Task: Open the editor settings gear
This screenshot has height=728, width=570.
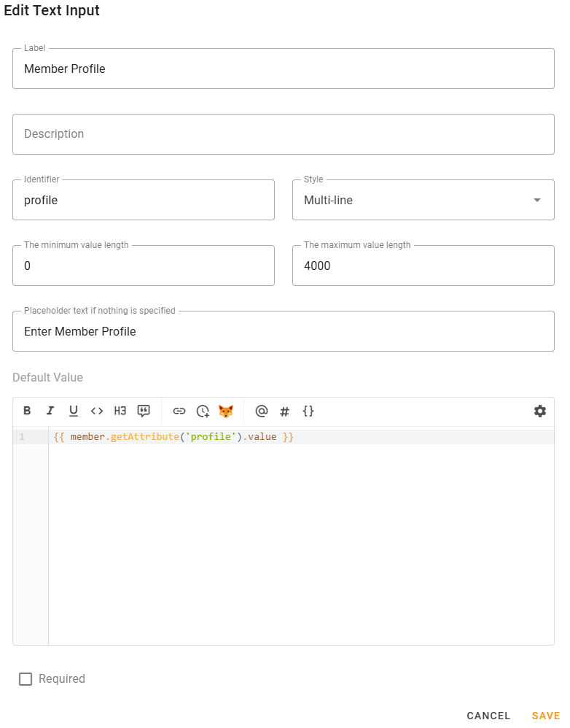Action: (x=539, y=411)
